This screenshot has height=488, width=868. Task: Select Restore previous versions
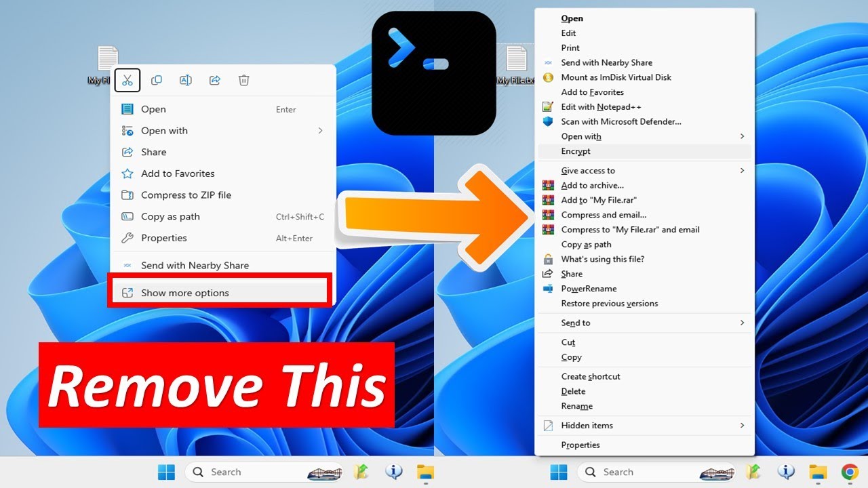coord(644,304)
